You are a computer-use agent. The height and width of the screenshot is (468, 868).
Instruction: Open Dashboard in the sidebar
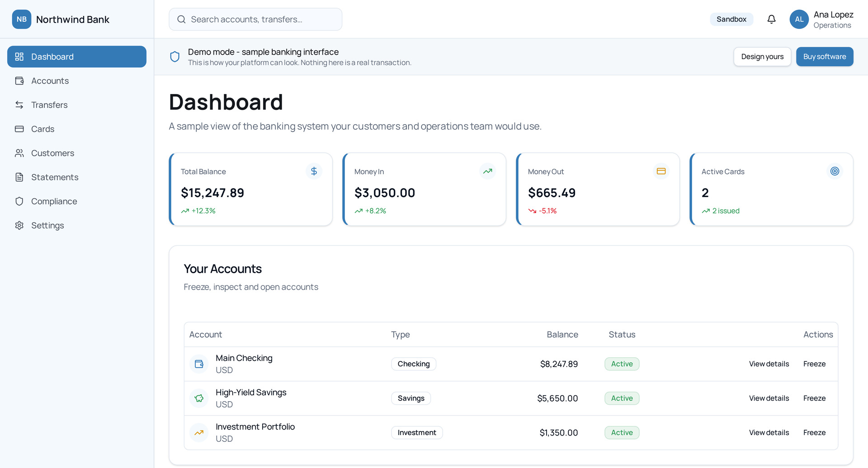click(x=77, y=56)
